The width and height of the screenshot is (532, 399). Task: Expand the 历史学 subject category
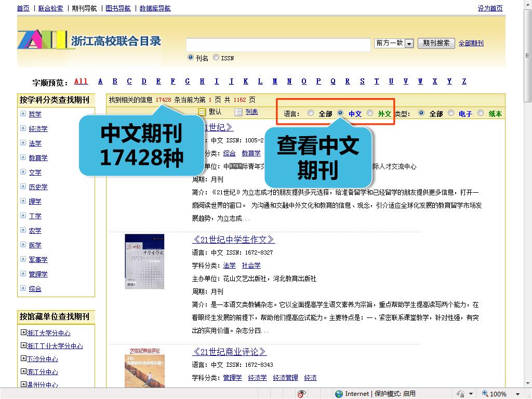pos(23,187)
